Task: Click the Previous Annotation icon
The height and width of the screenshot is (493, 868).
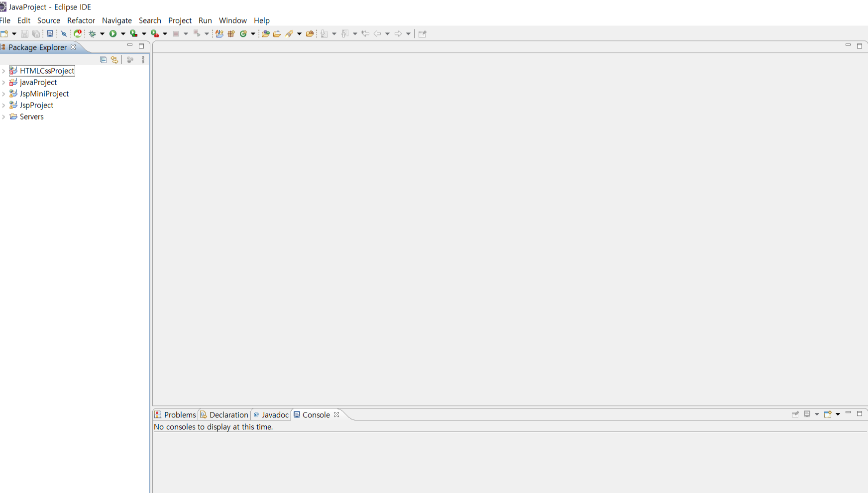Action: [x=345, y=34]
